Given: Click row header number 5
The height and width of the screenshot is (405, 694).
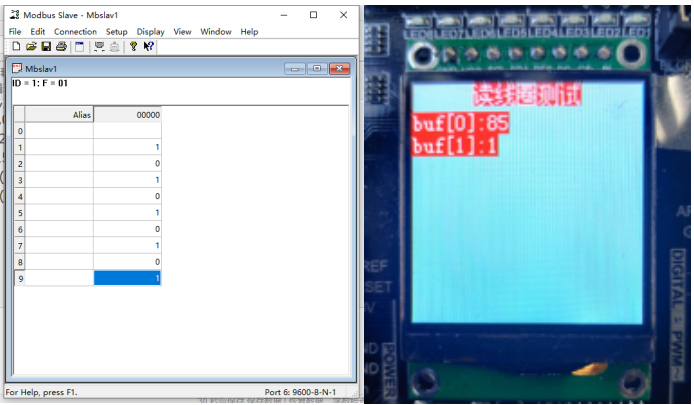Looking at the screenshot, I should tap(20, 212).
